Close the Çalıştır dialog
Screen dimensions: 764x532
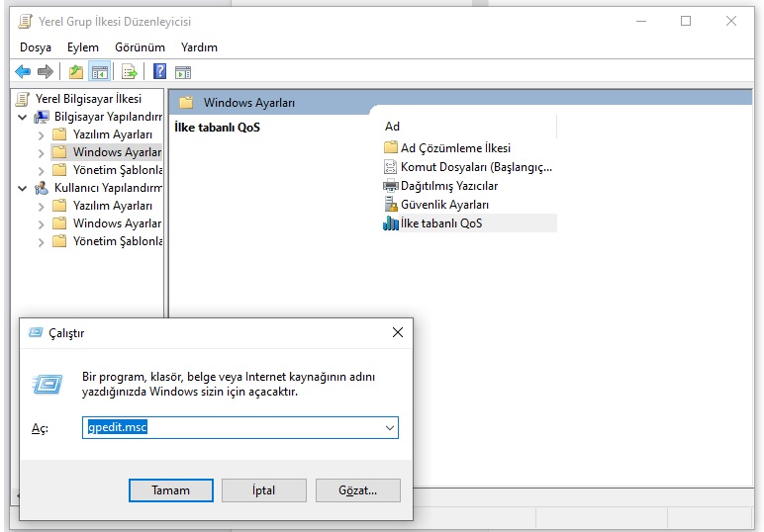(x=398, y=332)
